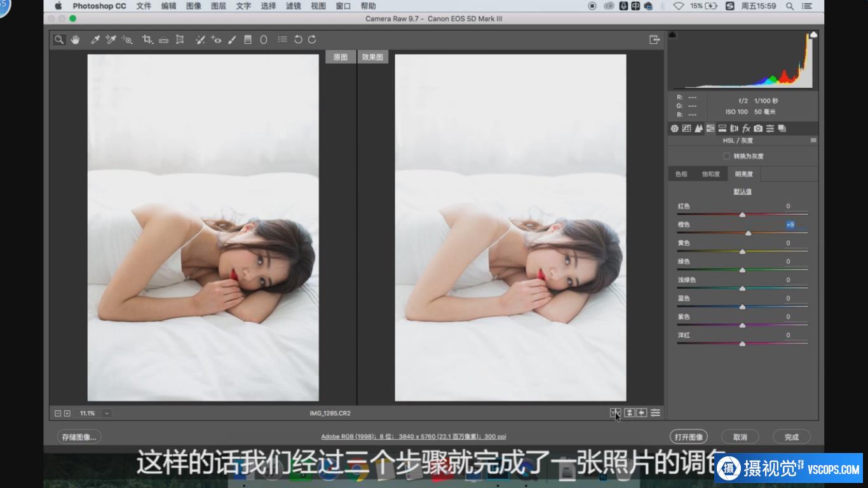The height and width of the screenshot is (488, 868).
Task: Toggle the shadow clipping warning in histogram
Action: [673, 34]
